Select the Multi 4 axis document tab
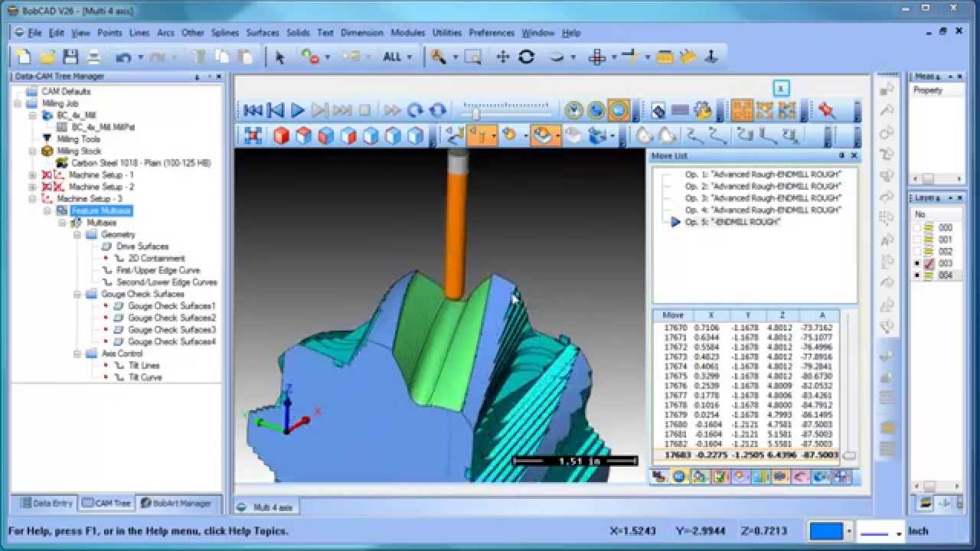The height and width of the screenshot is (551, 980). point(266,507)
